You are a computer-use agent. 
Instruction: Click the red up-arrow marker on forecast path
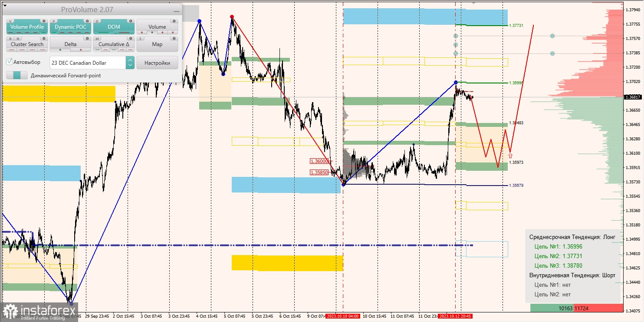tap(510, 155)
